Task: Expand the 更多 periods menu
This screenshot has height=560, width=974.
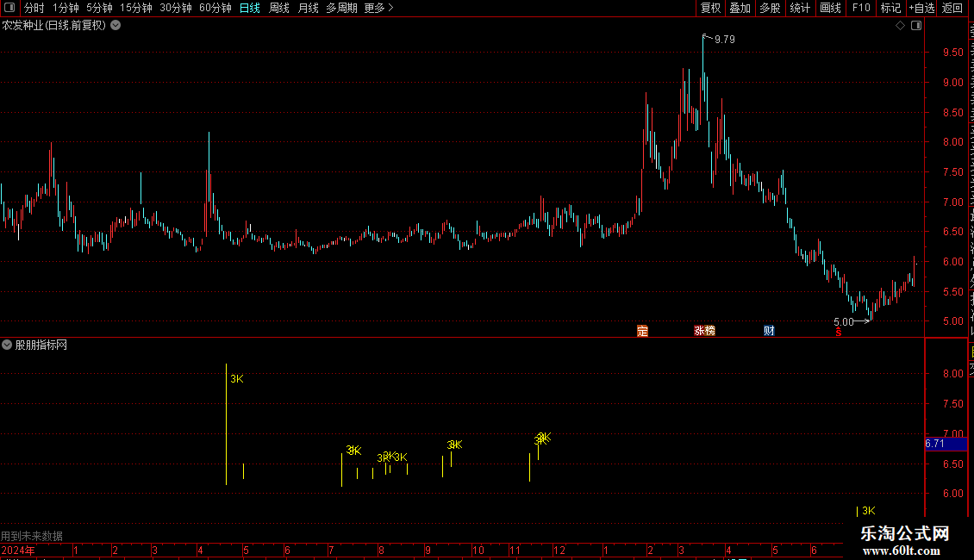Action: coord(378,8)
